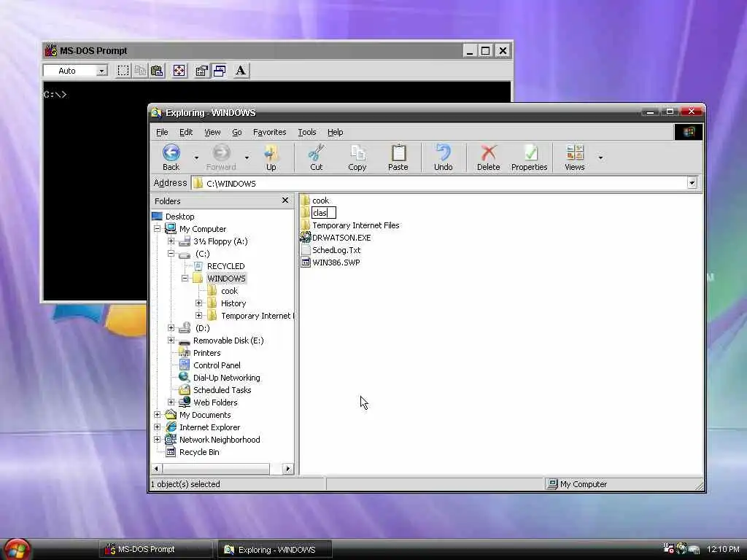Click the Windows logo throbber in Explorer
The image size is (747, 560).
pyautogui.click(x=689, y=132)
